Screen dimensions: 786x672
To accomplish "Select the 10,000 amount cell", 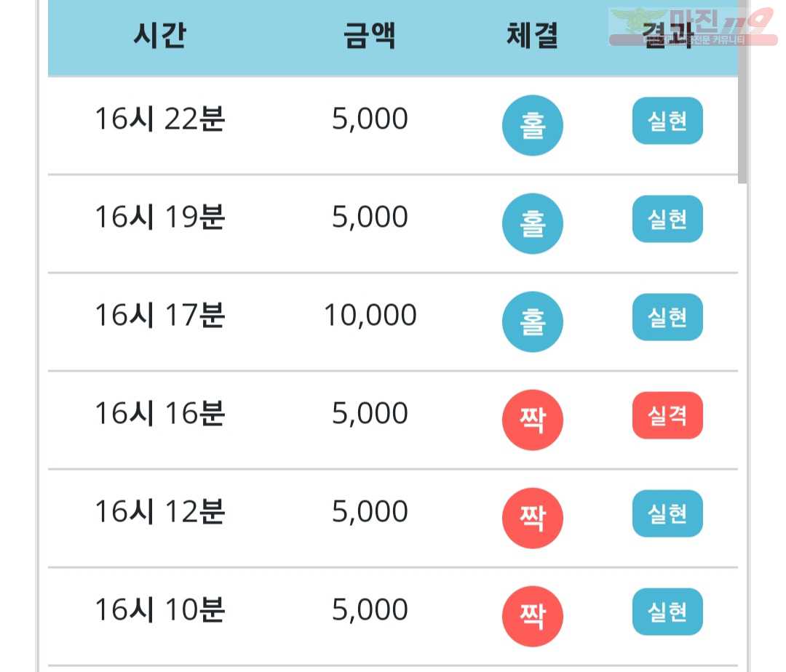I will pos(370,315).
